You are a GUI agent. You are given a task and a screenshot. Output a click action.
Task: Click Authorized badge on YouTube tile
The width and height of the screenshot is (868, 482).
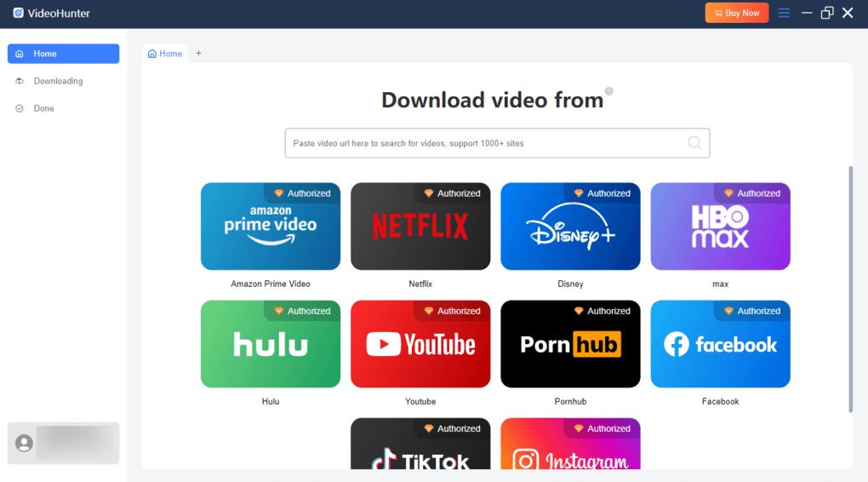[x=453, y=311]
